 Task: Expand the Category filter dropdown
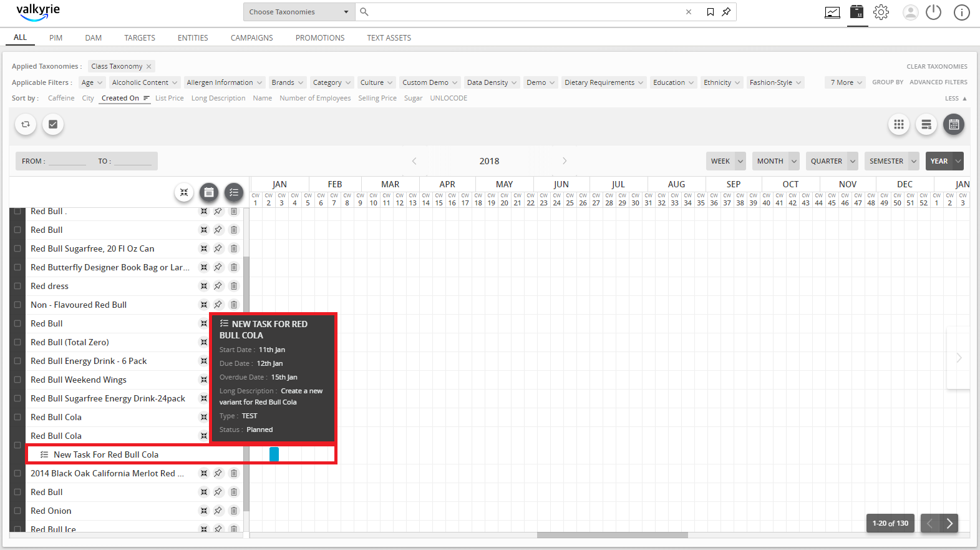click(332, 82)
